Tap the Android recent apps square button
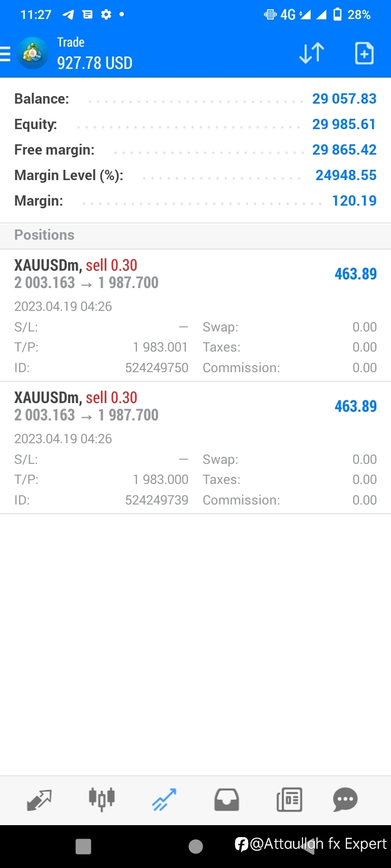The image size is (391, 868). pos(83,846)
